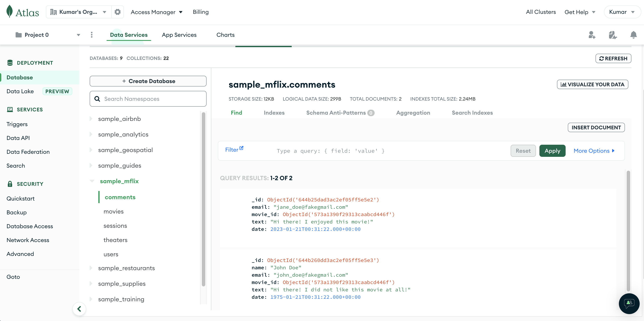Open organization settings gear icon
This screenshot has height=321, width=644.
coord(118,12)
